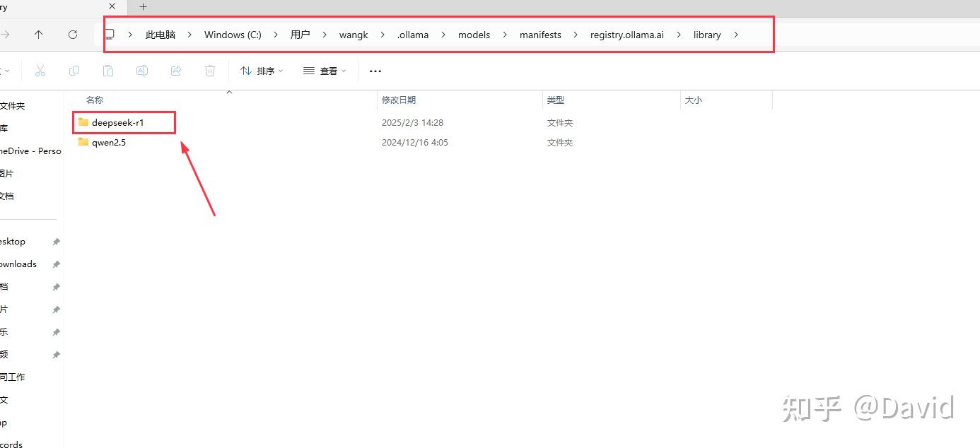Click the Copy icon in toolbar
Screen dimensions: 980x448
[x=74, y=71]
